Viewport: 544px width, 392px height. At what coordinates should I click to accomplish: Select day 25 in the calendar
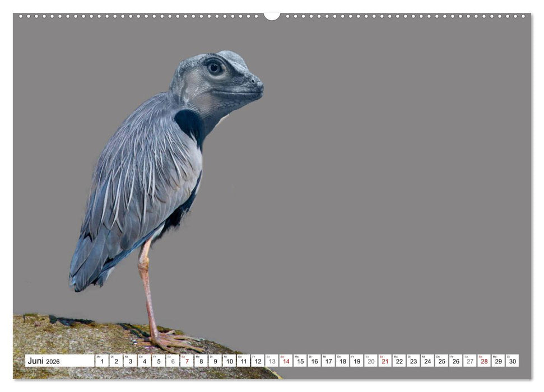click(x=441, y=361)
